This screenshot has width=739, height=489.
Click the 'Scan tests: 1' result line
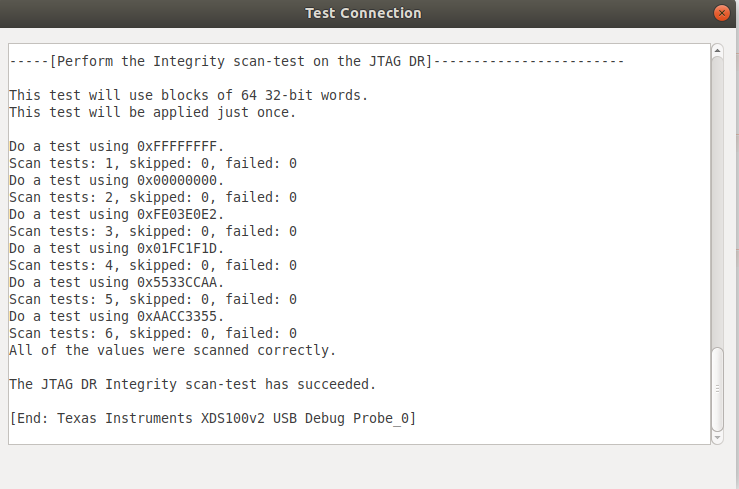(152, 164)
